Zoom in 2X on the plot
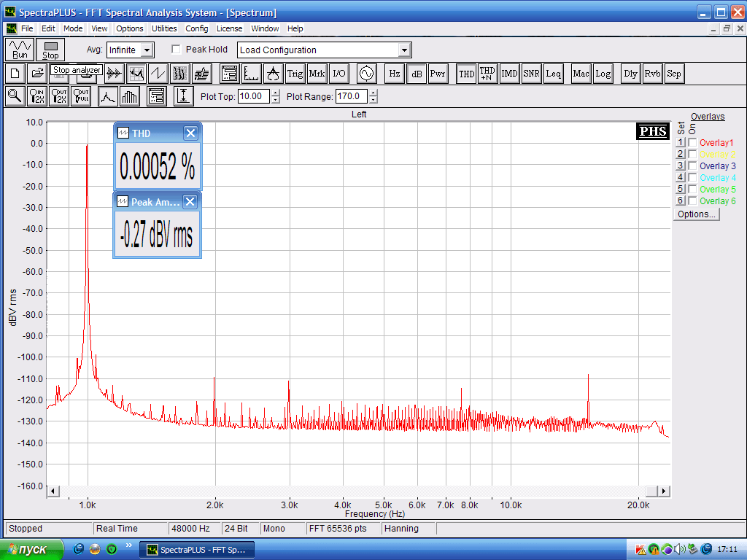This screenshot has width=747, height=560. click(37, 96)
